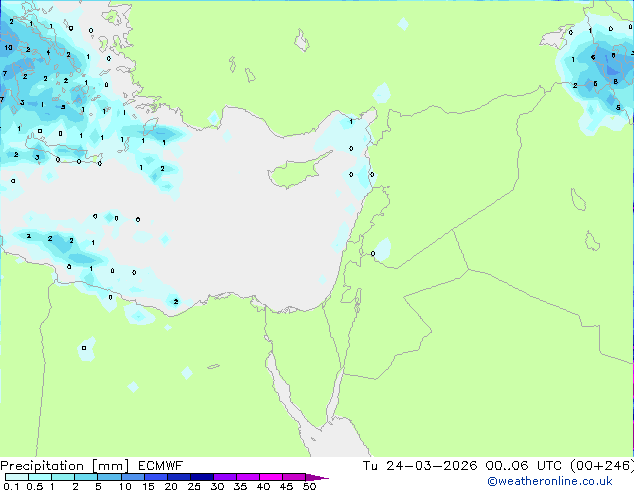Click the Cyprus island outline on the map
Screen dimensions: 634x490
(x=300, y=170)
